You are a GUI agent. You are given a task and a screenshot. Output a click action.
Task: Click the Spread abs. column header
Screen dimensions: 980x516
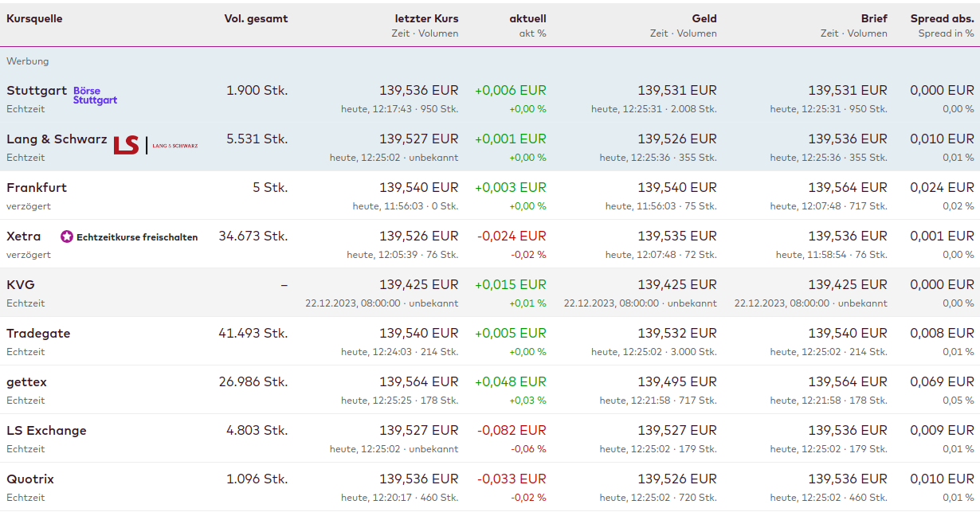pyautogui.click(x=942, y=18)
